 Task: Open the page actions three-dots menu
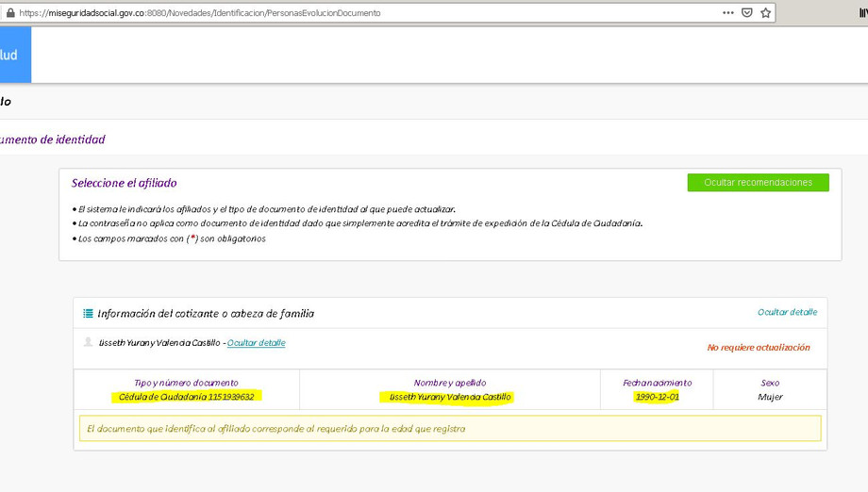click(x=727, y=13)
